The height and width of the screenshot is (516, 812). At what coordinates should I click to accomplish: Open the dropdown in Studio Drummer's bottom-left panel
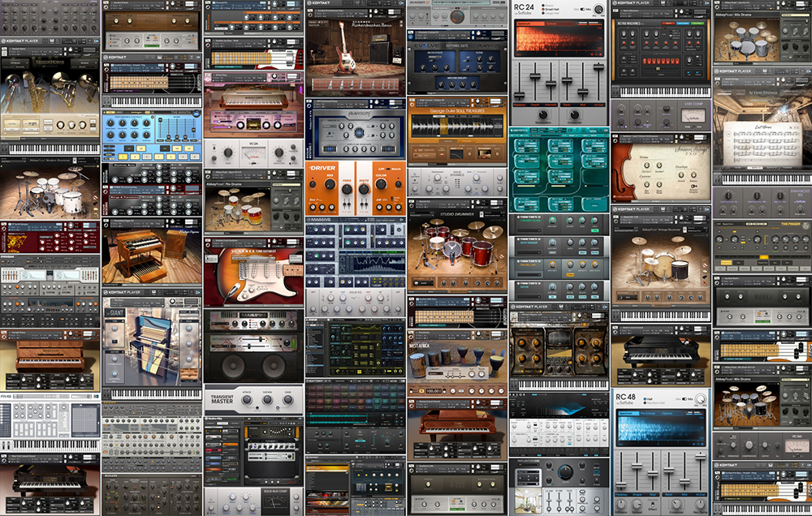pos(423,283)
